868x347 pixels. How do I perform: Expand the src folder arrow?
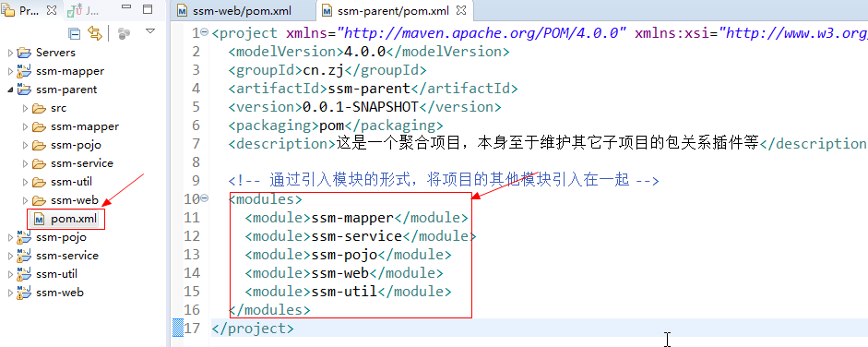(x=25, y=109)
